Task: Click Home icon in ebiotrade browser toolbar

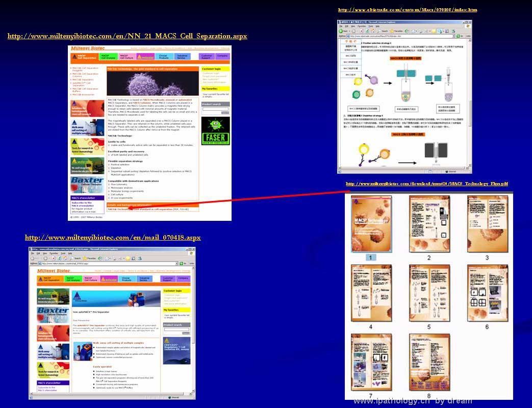Action: click(373, 31)
